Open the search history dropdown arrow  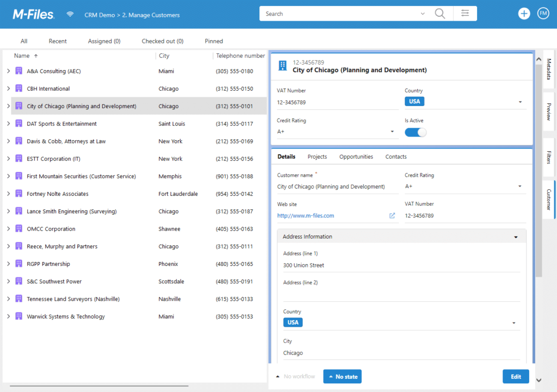tap(422, 14)
